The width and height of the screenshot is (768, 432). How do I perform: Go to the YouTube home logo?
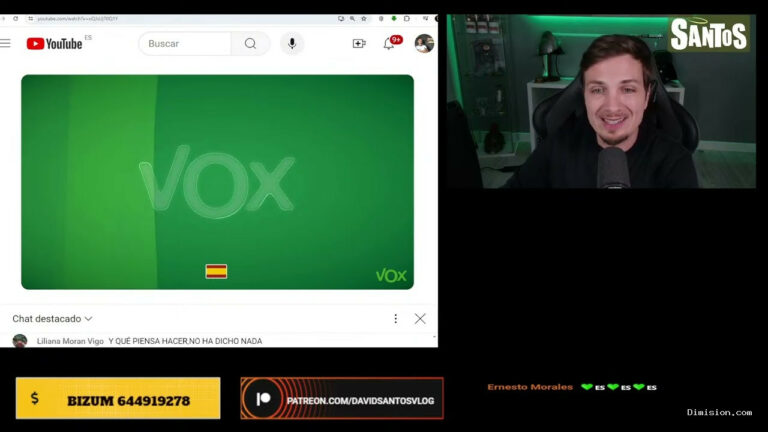tap(54, 44)
